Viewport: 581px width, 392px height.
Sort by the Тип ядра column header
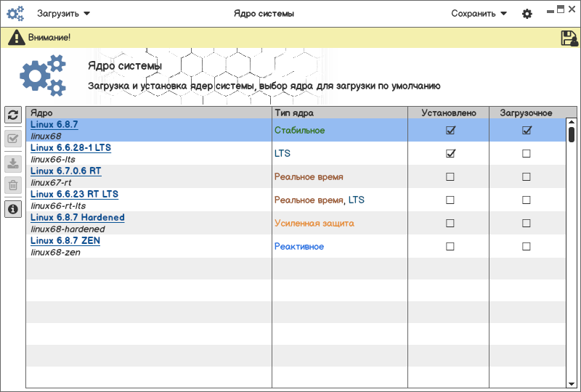(x=339, y=113)
